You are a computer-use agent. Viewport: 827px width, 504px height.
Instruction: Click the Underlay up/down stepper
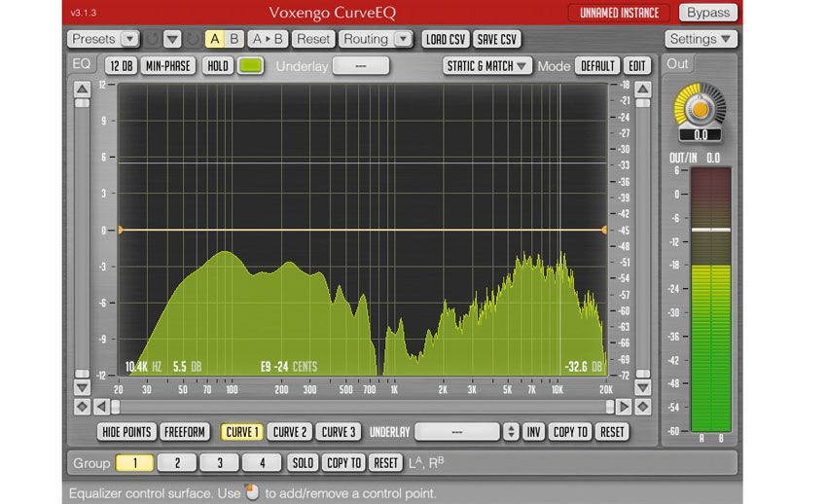511,432
